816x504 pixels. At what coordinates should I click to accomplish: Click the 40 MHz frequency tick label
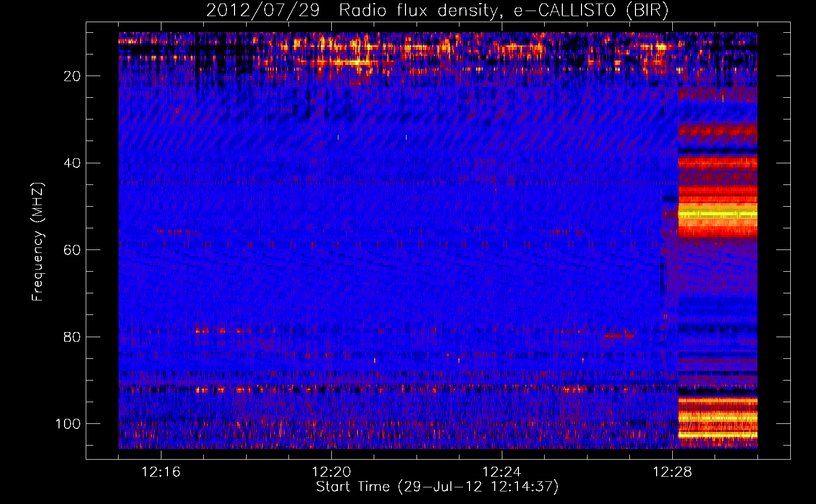tap(72, 163)
